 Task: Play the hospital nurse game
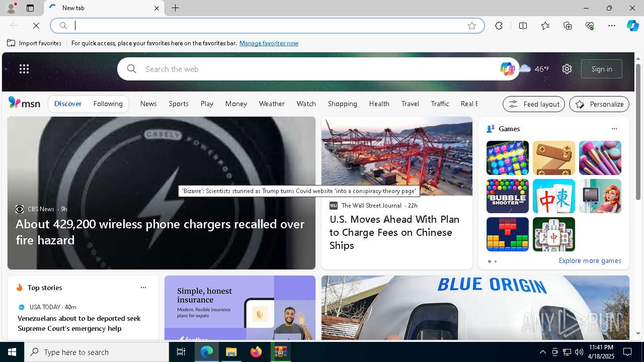[600, 196]
